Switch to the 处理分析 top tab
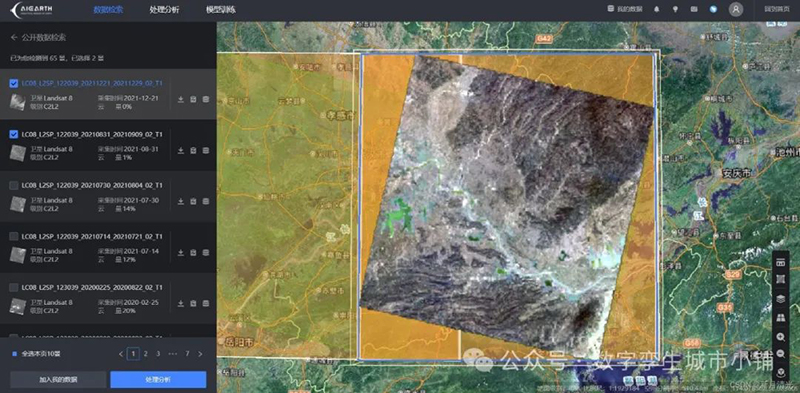The width and height of the screenshot is (800, 393). [164, 10]
